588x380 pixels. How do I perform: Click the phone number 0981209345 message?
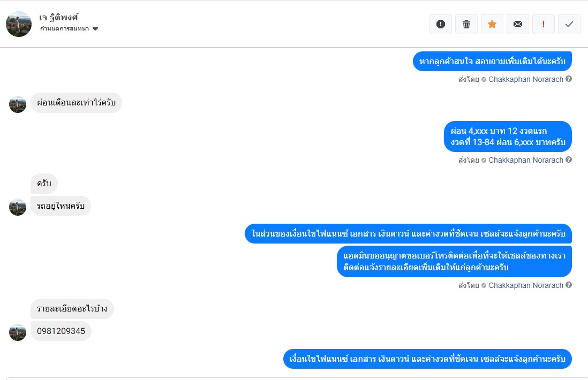pyautogui.click(x=61, y=331)
